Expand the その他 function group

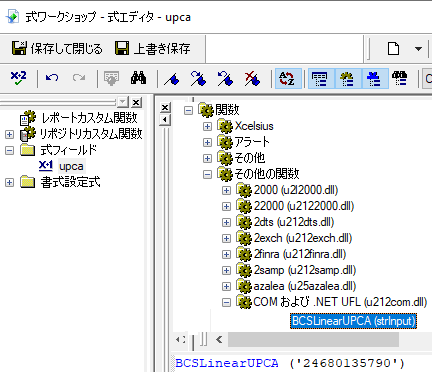point(207,158)
